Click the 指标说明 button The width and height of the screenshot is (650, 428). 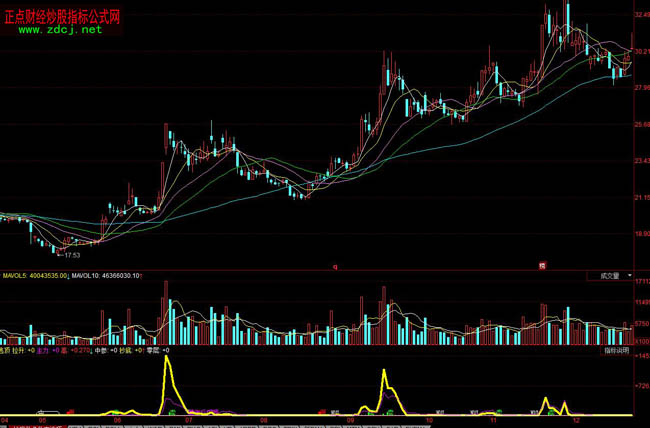point(616,351)
